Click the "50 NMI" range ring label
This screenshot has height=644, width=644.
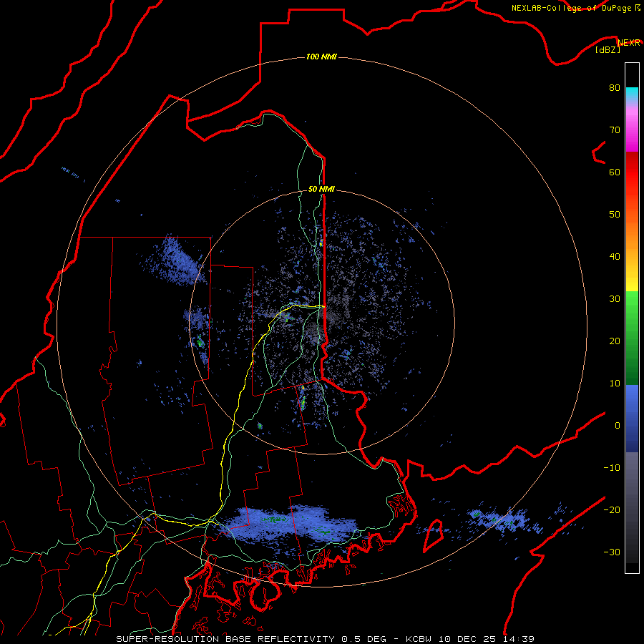pos(321,190)
